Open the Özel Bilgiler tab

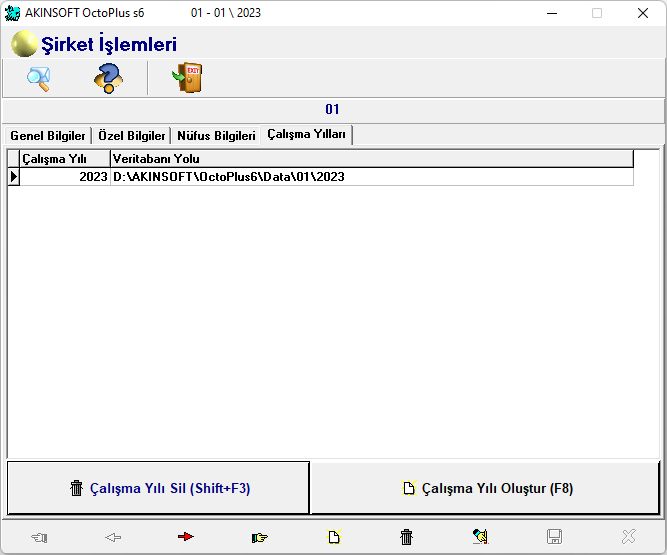click(131, 136)
